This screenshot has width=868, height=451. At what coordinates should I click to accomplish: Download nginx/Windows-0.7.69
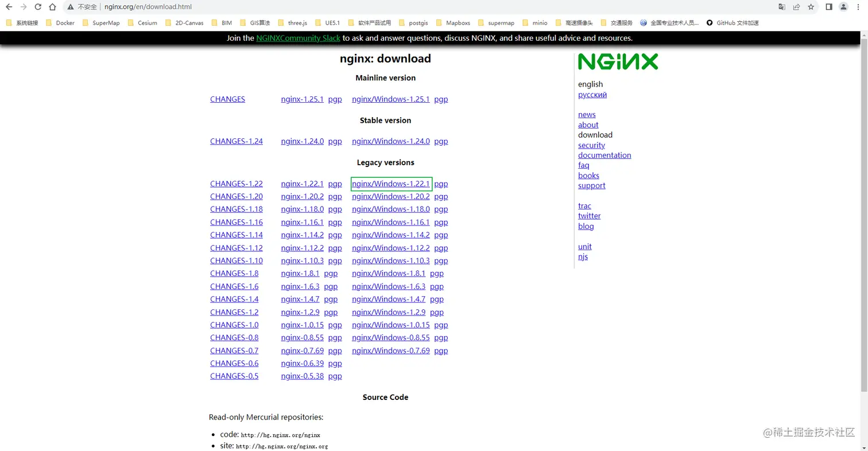coord(390,351)
